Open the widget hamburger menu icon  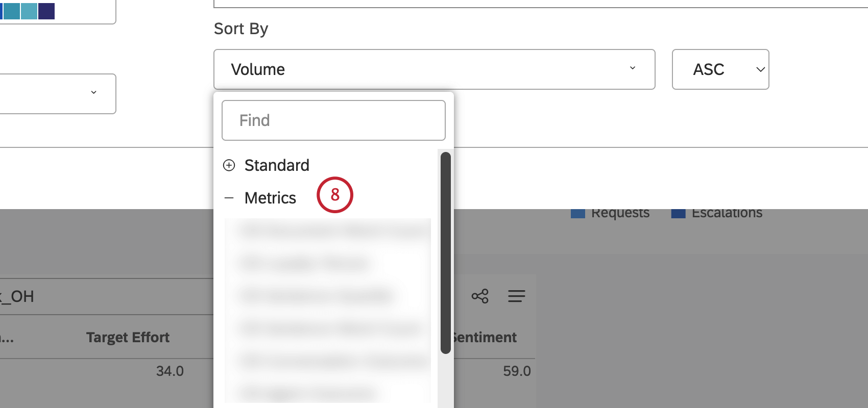click(x=516, y=296)
